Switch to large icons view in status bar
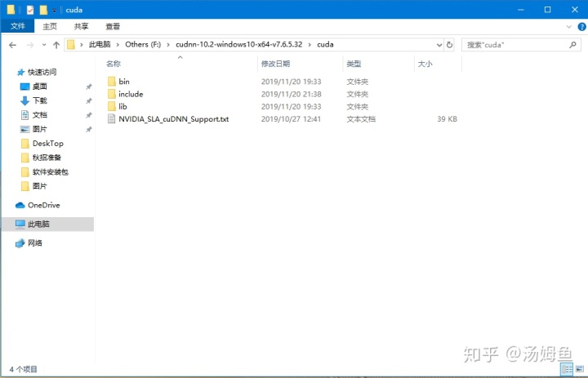This screenshot has height=378, width=588. tap(579, 369)
